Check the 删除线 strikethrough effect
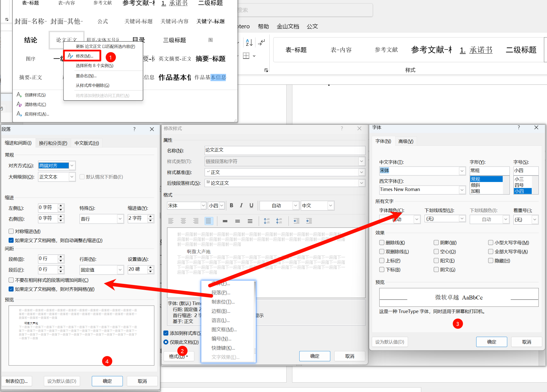The width and height of the screenshot is (547, 392). (x=382, y=243)
